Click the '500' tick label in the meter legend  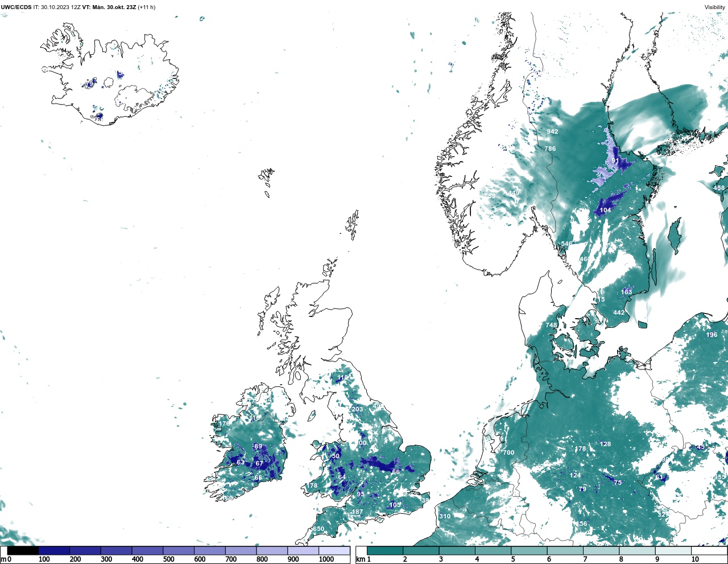click(x=168, y=559)
